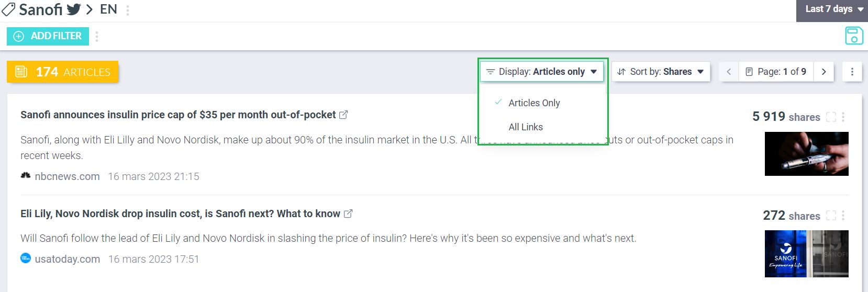This screenshot has height=292, width=868.
Task: Click the Sanofi building article thumbnail
Action: [806, 253]
